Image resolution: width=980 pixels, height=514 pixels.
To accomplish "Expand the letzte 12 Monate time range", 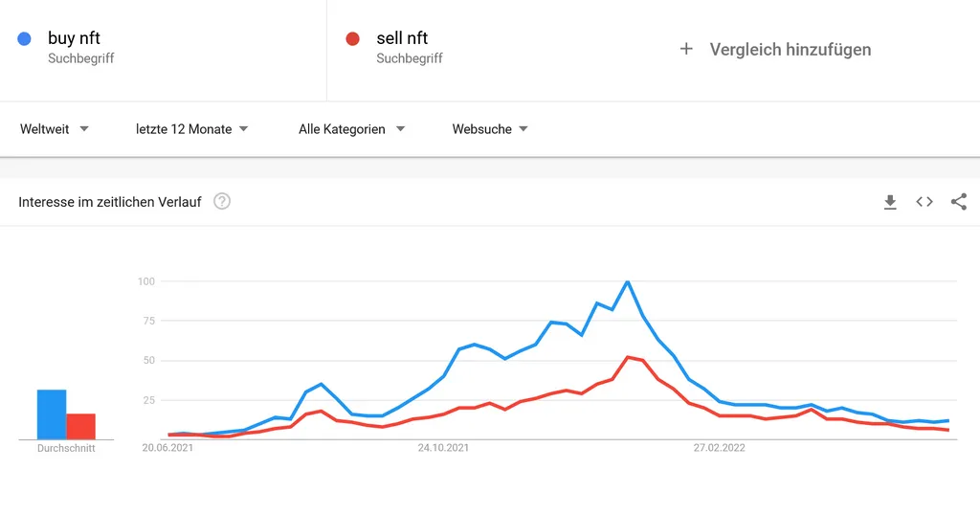I will (x=191, y=129).
